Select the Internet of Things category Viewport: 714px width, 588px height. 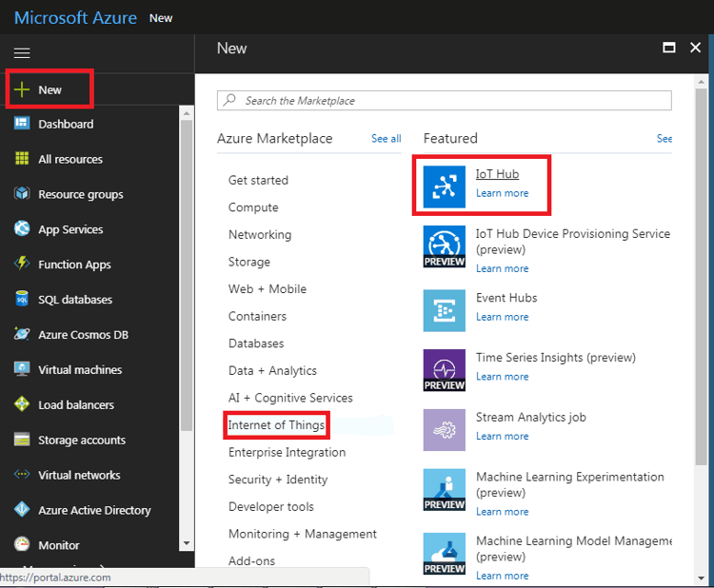click(276, 425)
